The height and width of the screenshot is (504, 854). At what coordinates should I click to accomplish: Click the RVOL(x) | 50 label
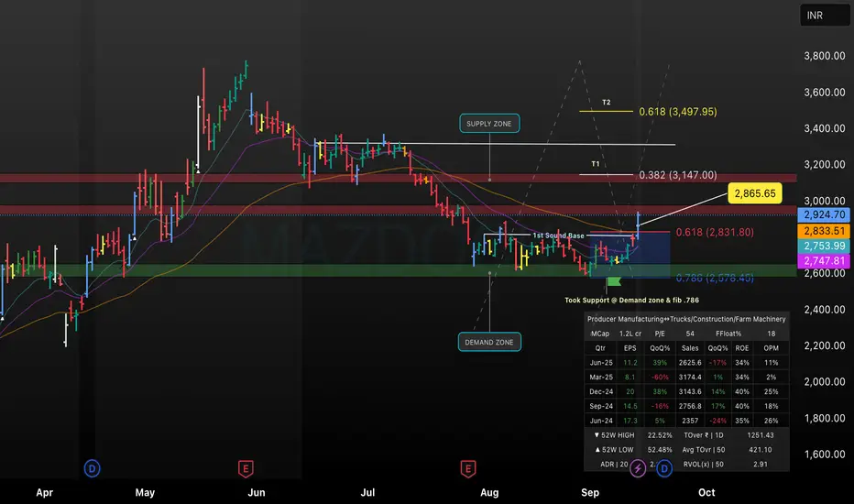(704, 465)
